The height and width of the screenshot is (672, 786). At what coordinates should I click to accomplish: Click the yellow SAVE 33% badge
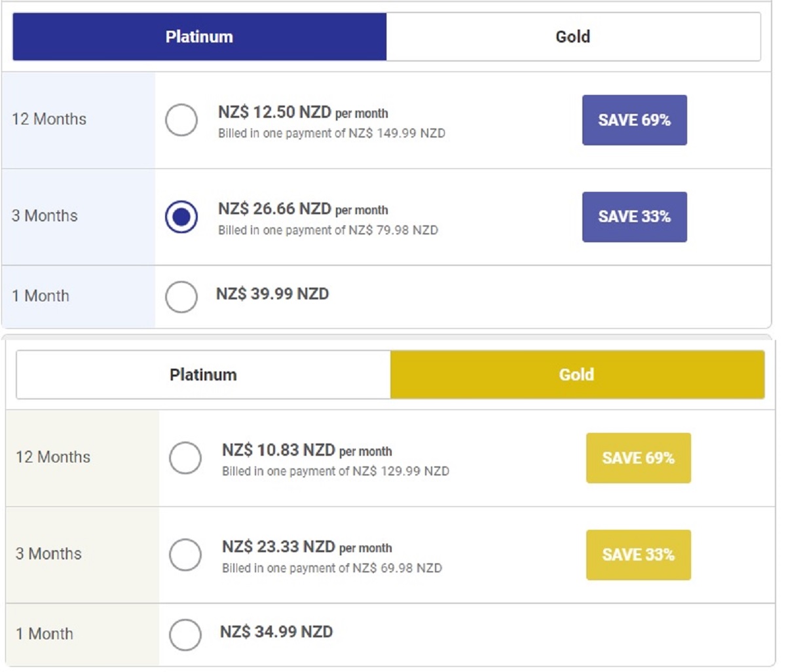[x=638, y=555]
